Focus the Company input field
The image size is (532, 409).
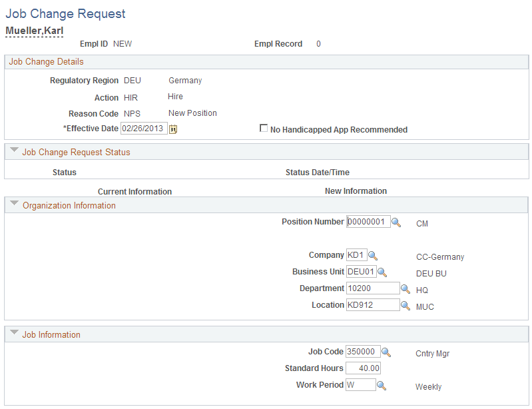(356, 255)
